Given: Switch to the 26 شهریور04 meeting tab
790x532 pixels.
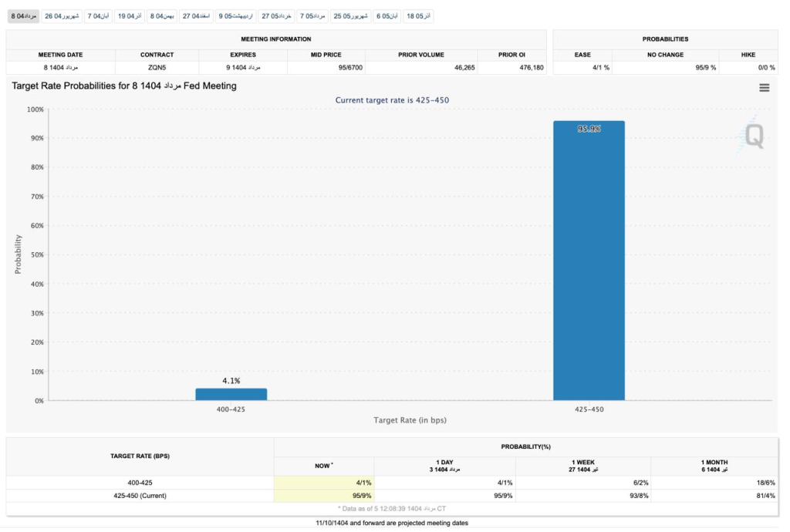Looking at the screenshot, I should click(x=62, y=15).
